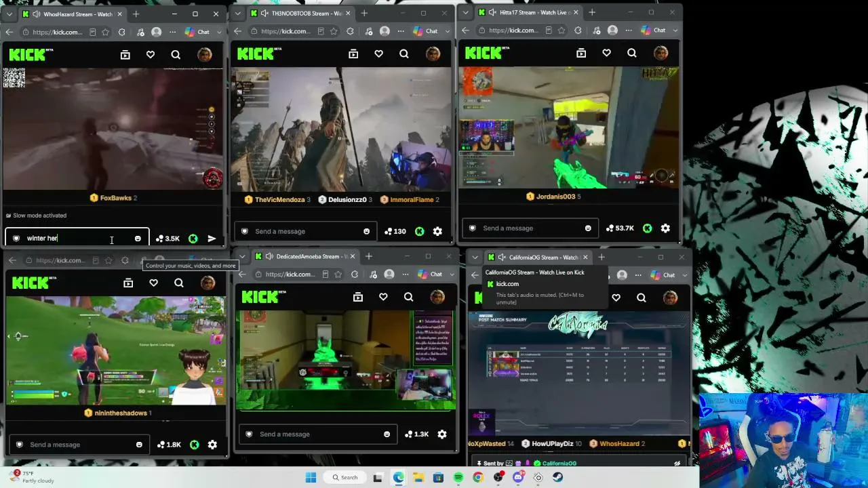This screenshot has width=868, height=488.
Task: Open new tab in Hitta17 browser window
Action: coord(592,12)
